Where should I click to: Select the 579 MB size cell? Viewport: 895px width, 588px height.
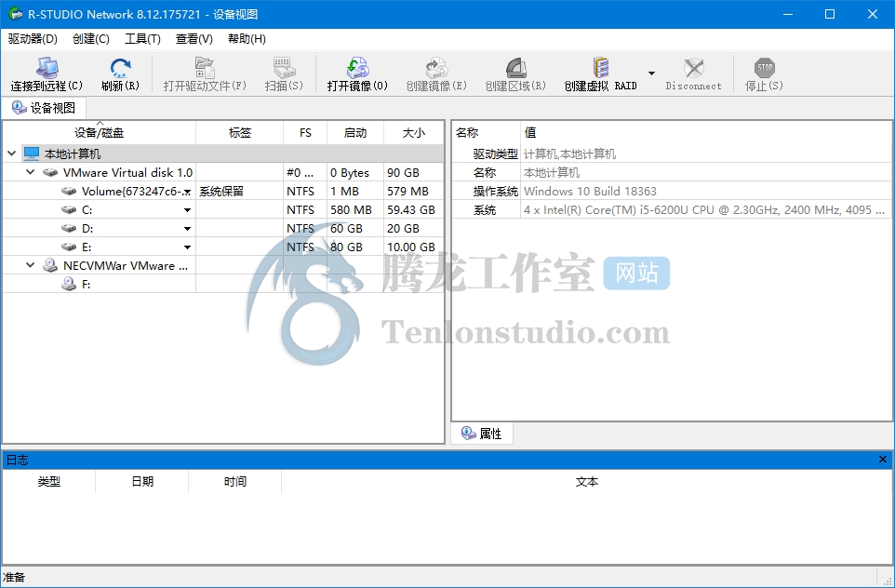(413, 192)
